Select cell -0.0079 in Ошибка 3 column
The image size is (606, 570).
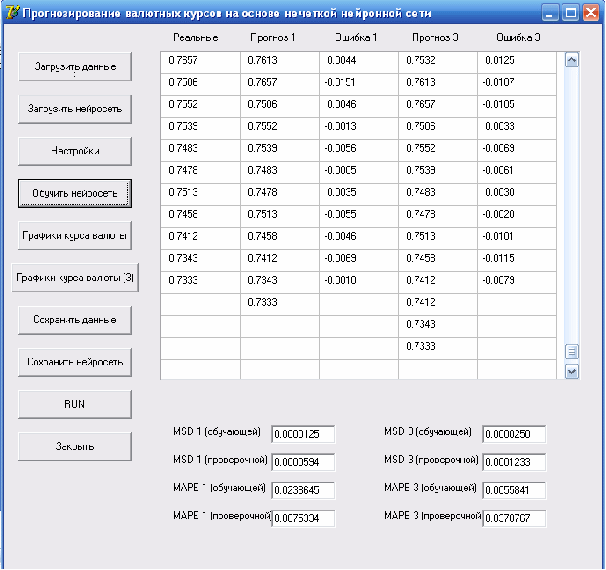517,282
